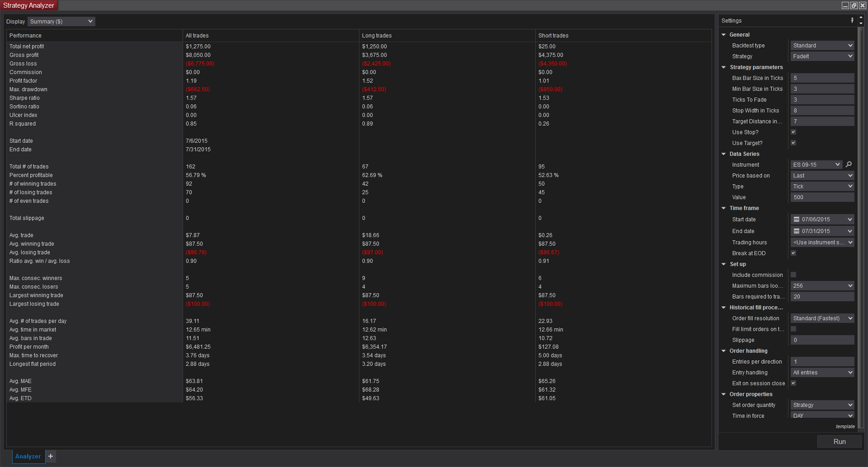
Task: Open the Display Summary ($) dropdown
Action: pyautogui.click(x=61, y=21)
